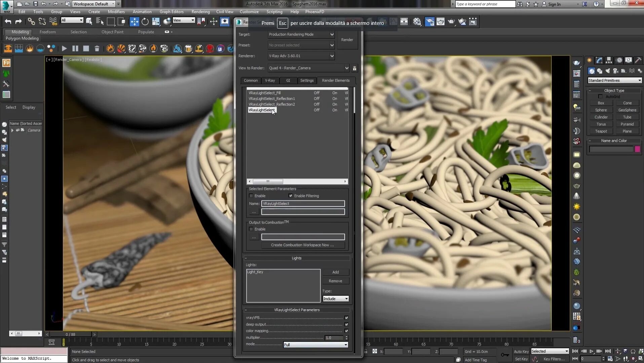Switch to the Settings tab

click(x=307, y=80)
